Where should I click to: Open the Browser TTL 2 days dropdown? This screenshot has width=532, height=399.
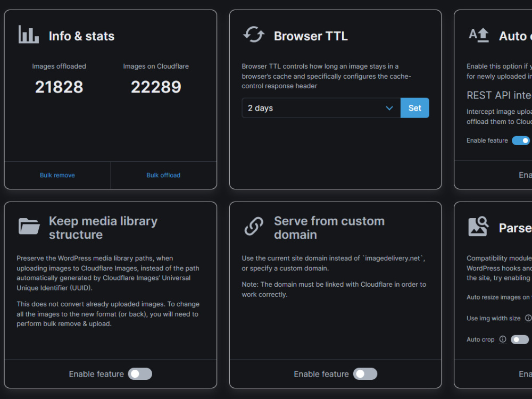tap(321, 108)
